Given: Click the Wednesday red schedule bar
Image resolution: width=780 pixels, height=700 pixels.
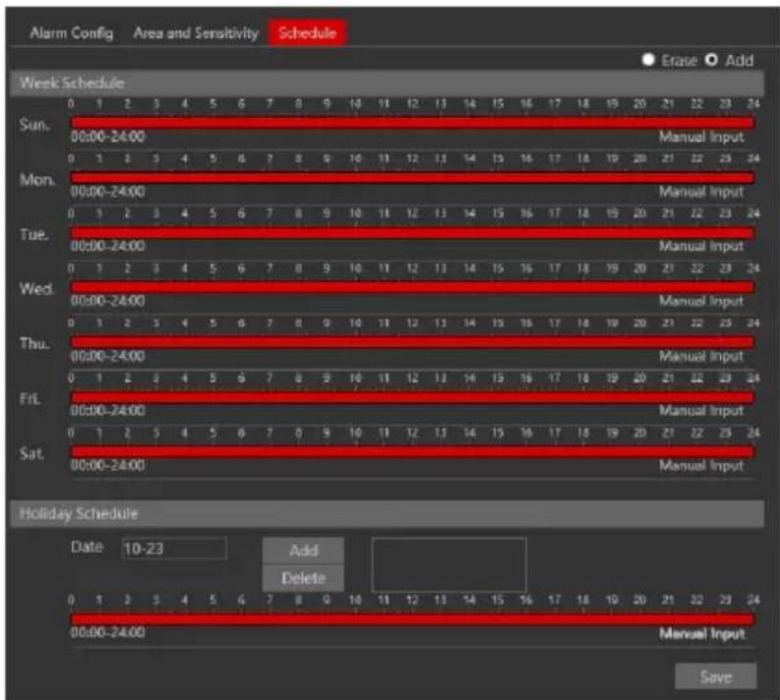Looking at the screenshot, I should click(413, 287).
